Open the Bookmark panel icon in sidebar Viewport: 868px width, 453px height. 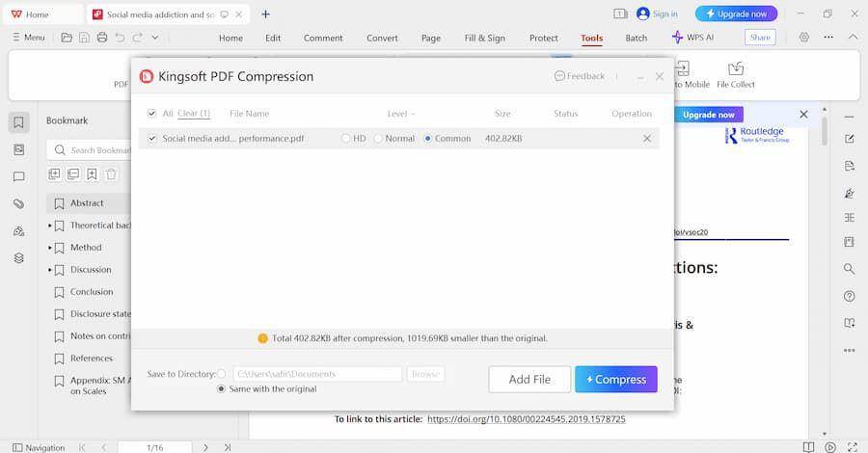(19, 122)
